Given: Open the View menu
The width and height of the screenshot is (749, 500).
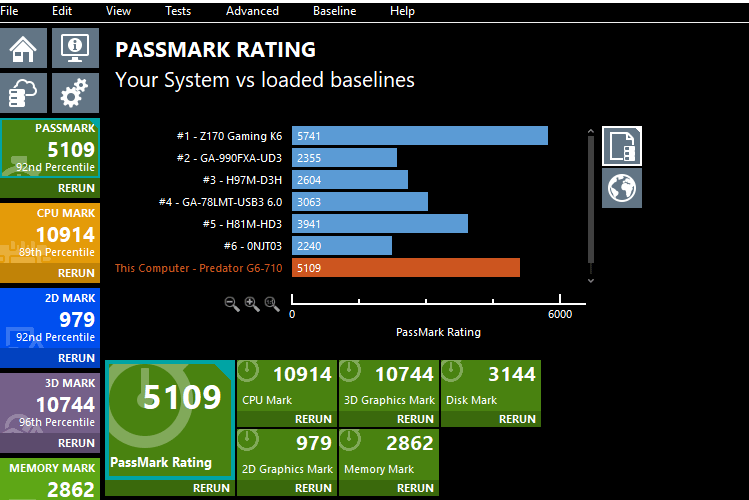Looking at the screenshot, I should (x=118, y=11).
